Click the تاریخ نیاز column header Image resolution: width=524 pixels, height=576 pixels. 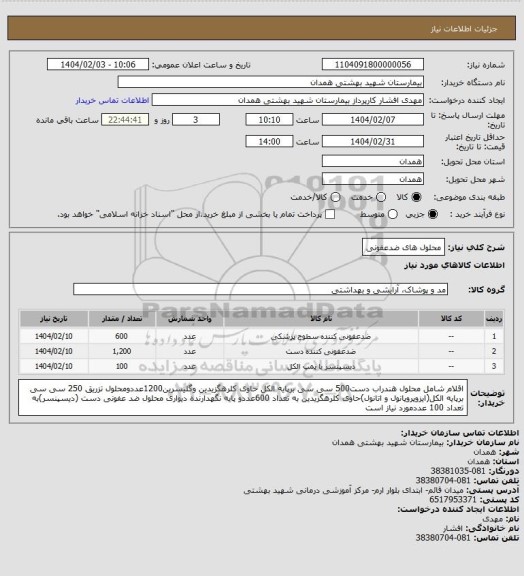tap(54, 318)
